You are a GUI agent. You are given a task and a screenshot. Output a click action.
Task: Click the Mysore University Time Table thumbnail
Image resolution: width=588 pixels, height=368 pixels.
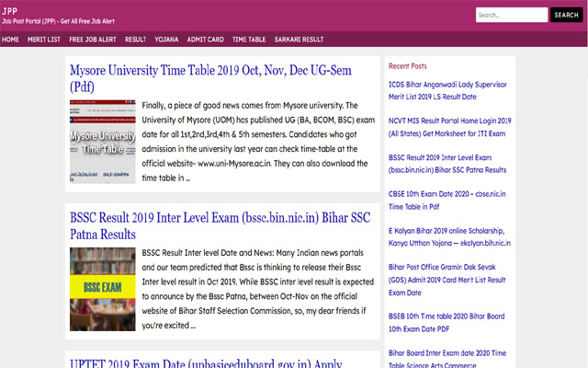103,142
